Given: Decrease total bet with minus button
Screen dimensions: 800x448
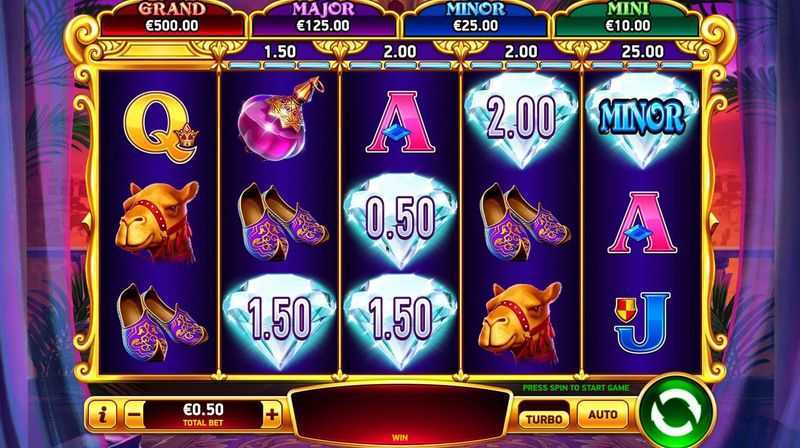Looking at the screenshot, I should (x=134, y=414).
